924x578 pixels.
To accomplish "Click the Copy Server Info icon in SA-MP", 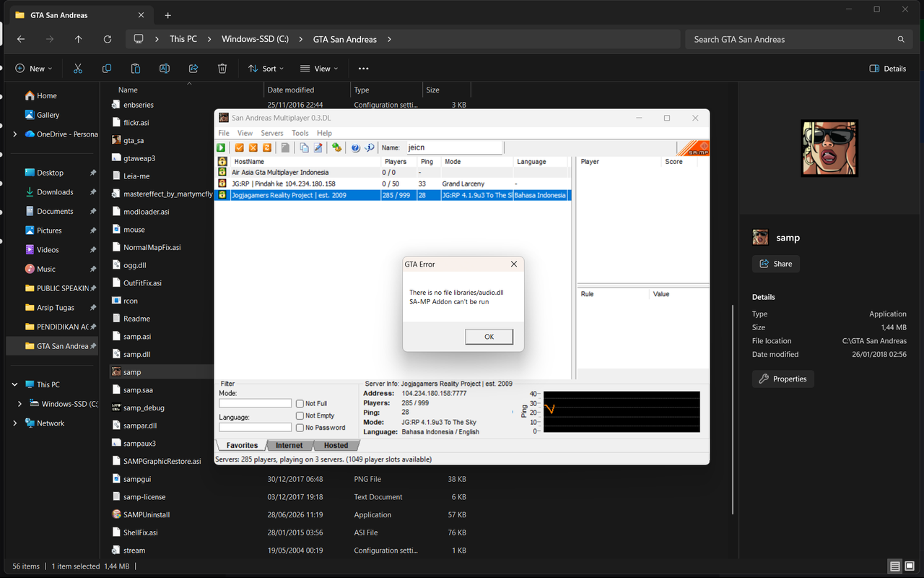I will tap(305, 147).
